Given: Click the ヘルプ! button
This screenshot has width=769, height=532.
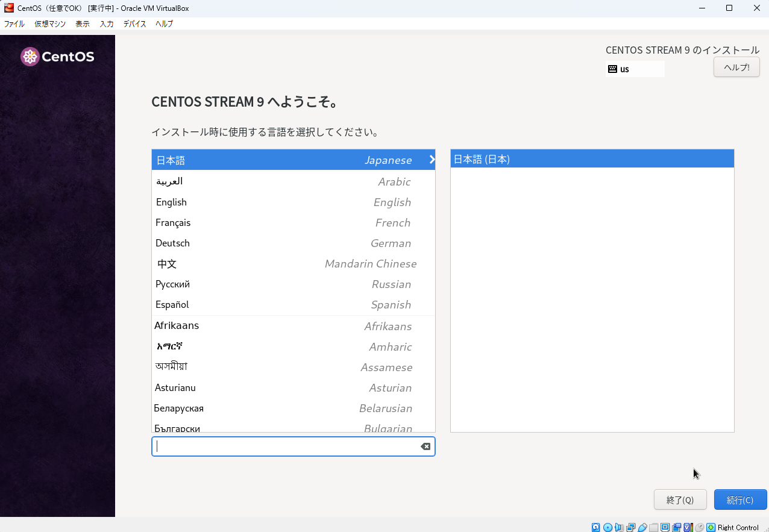Looking at the screenshot, I should pos(736,67).
